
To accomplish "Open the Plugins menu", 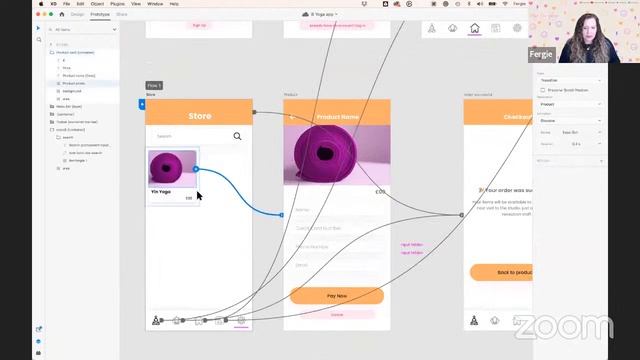I will pyautogui.click(x=118, y=4).
